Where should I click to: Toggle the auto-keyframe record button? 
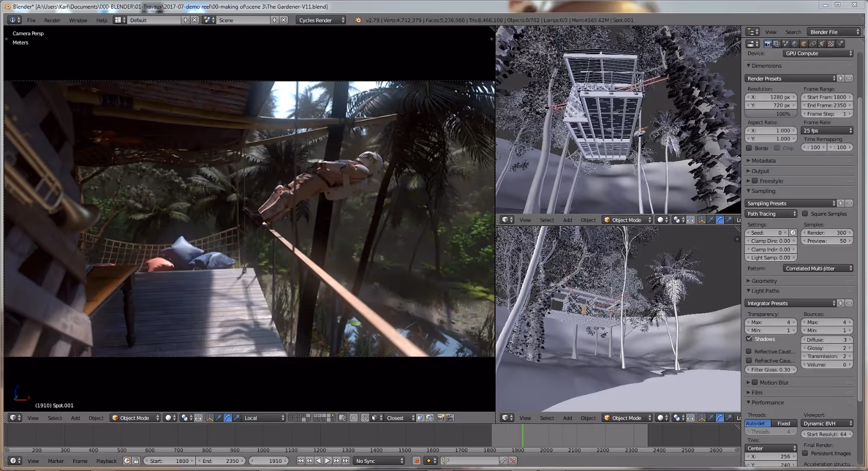click(x=416, y=461)
